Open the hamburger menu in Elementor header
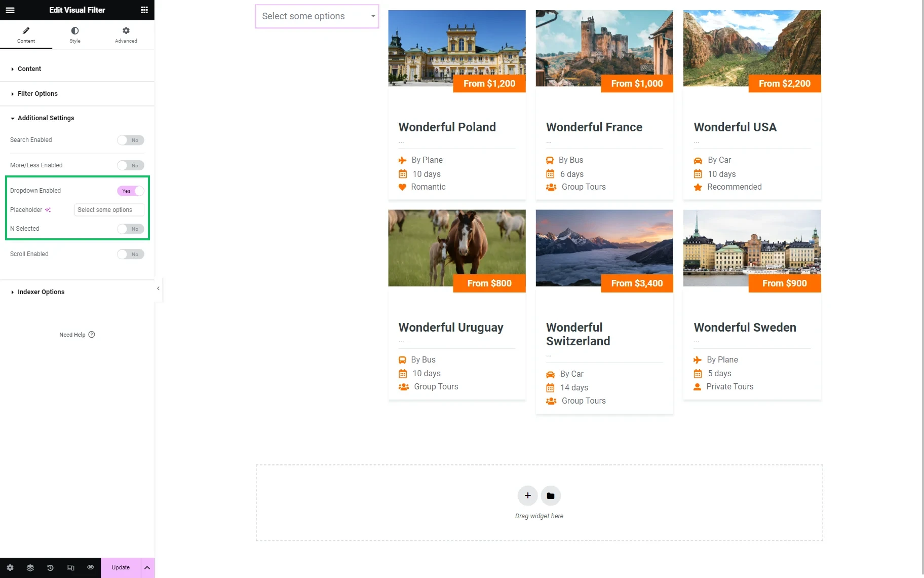The height and width of the screenshot is (578, 924). click(x=10, y=10)
